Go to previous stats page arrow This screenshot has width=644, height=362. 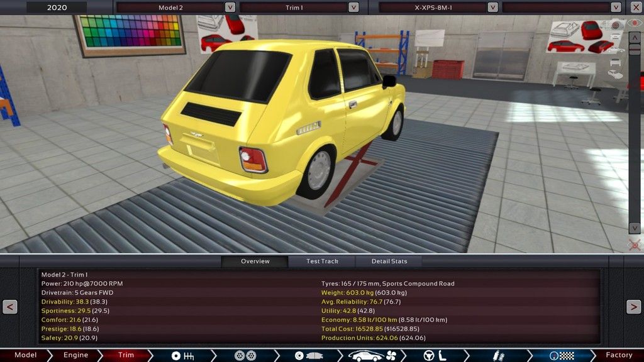click(10, 307)
